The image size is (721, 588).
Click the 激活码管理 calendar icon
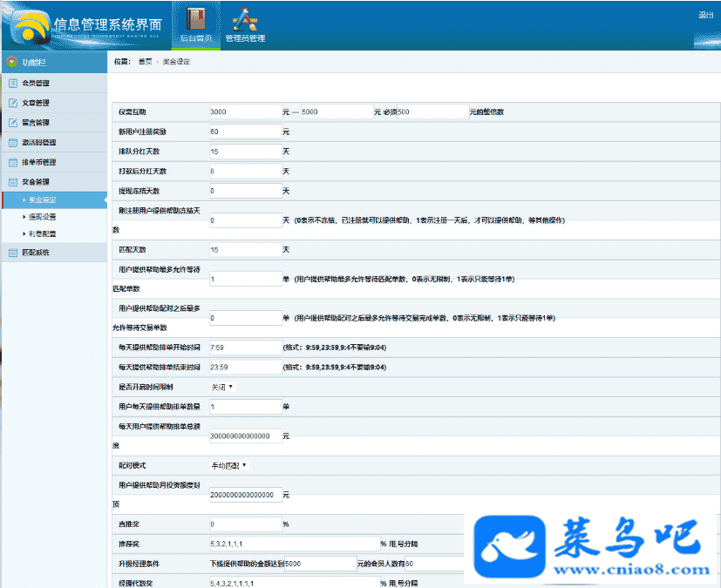coord(13,143)
